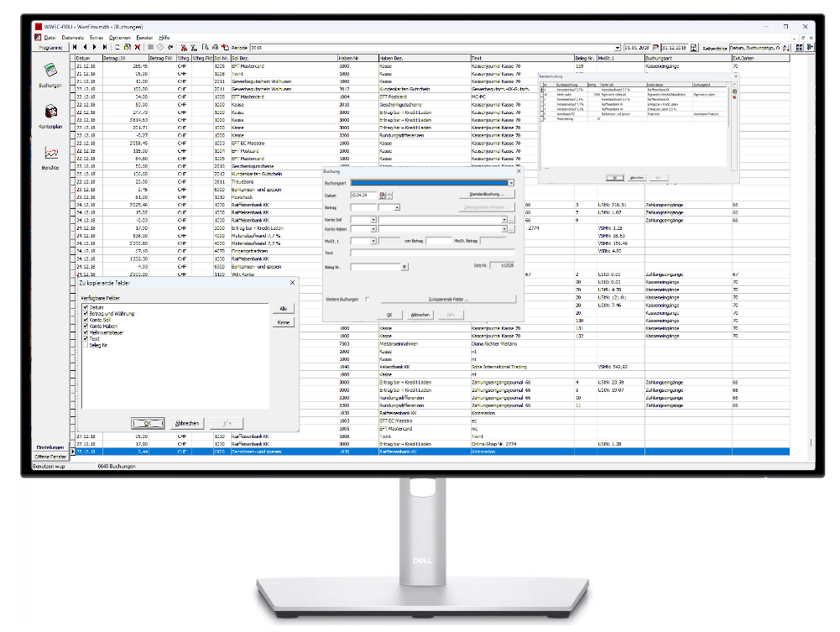Jump to last record in toolbar
Image resolution: width=840 pixels, height=632 pixels.
[x=105, y=48]
